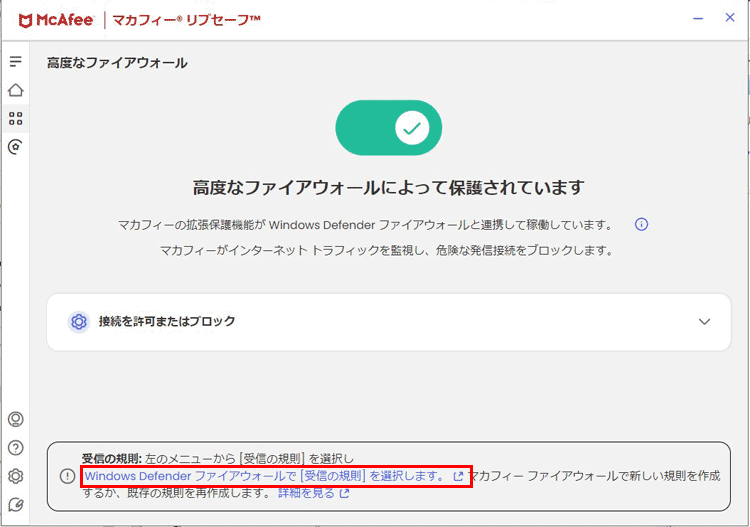Open the four-squares apps grid icon
This screenshot has width=750, height=527.
pos(15,118)
